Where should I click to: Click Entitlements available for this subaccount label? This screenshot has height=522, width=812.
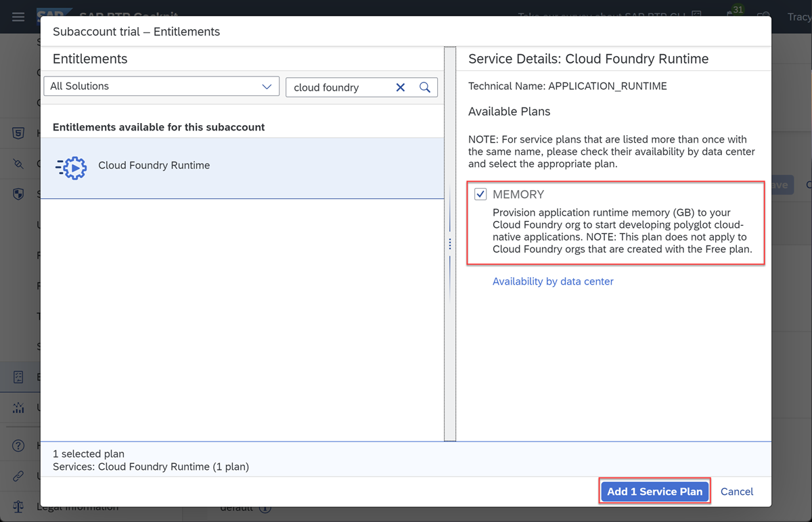[x=159, y=127]
